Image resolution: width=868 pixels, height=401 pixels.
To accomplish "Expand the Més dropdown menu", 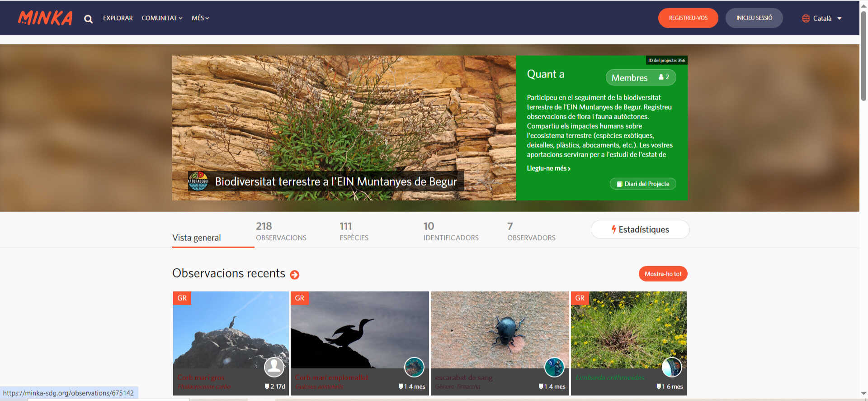I will point(200,18).
